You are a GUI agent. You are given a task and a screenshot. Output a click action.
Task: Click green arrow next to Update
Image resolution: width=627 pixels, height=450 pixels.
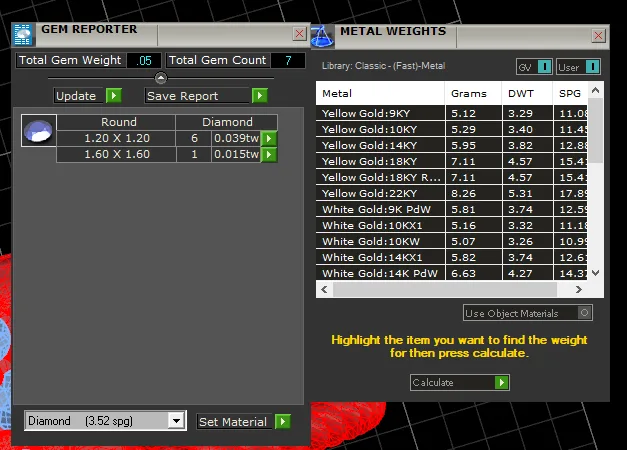click(x=114, y=96)
